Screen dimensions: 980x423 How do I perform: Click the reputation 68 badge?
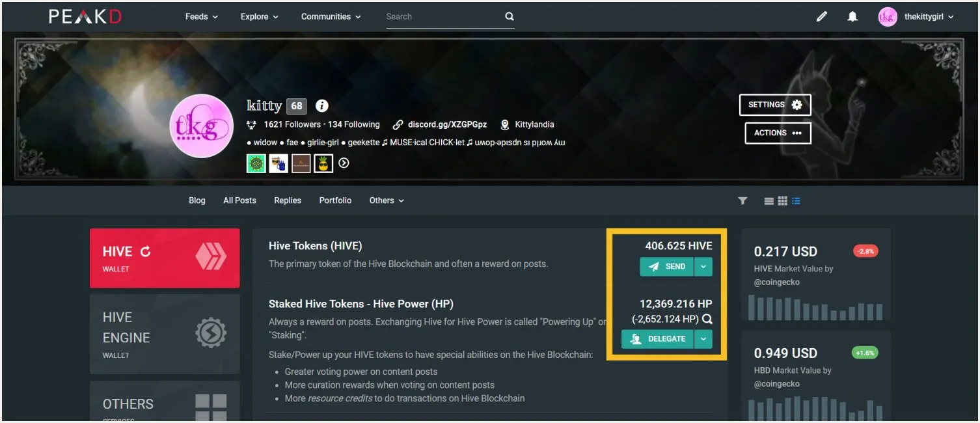tap(297, 105)
